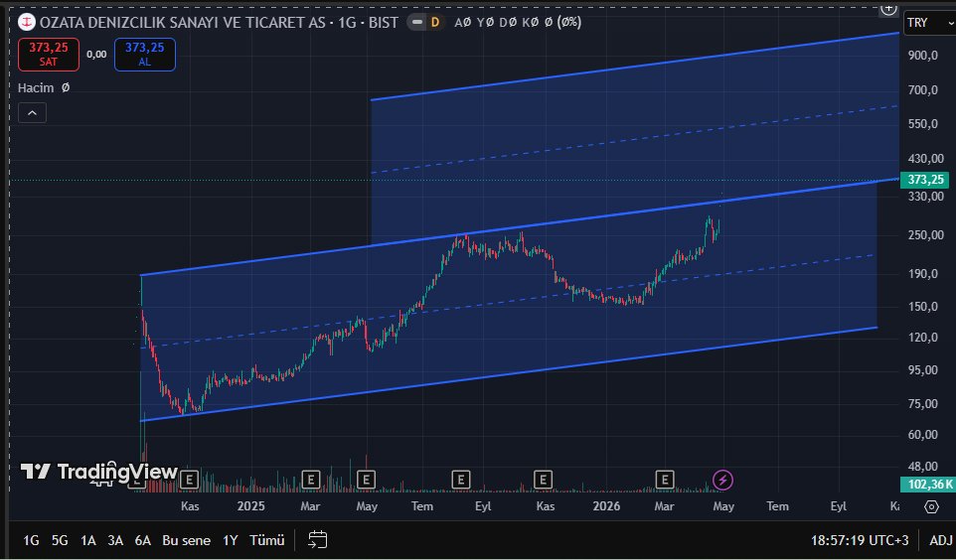
Task: Open the E earnings marker above May 2025
Action: (x=366, y=481)
